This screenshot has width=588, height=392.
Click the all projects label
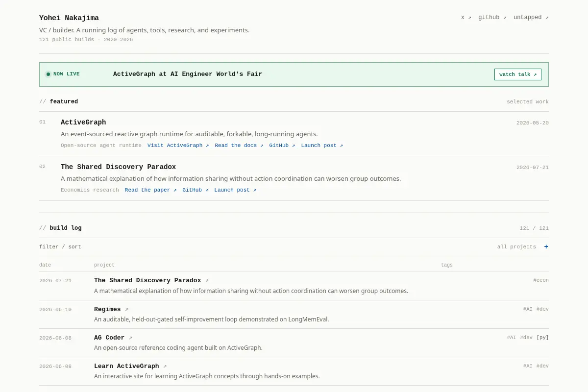516,247
